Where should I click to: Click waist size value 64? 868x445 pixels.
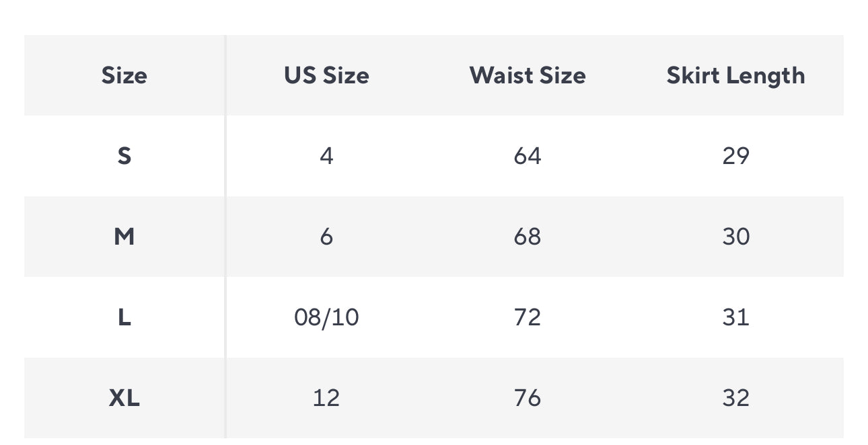coord(528,156)
